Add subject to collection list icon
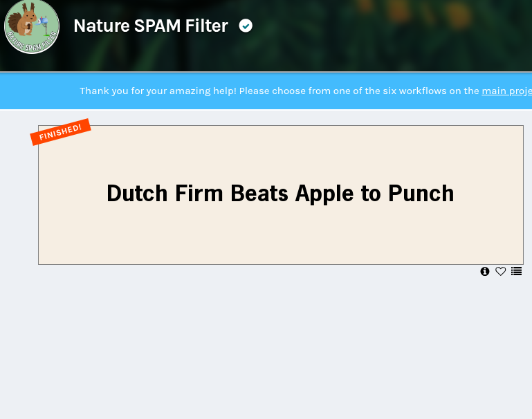532x419 pixels. coord(516,271)
